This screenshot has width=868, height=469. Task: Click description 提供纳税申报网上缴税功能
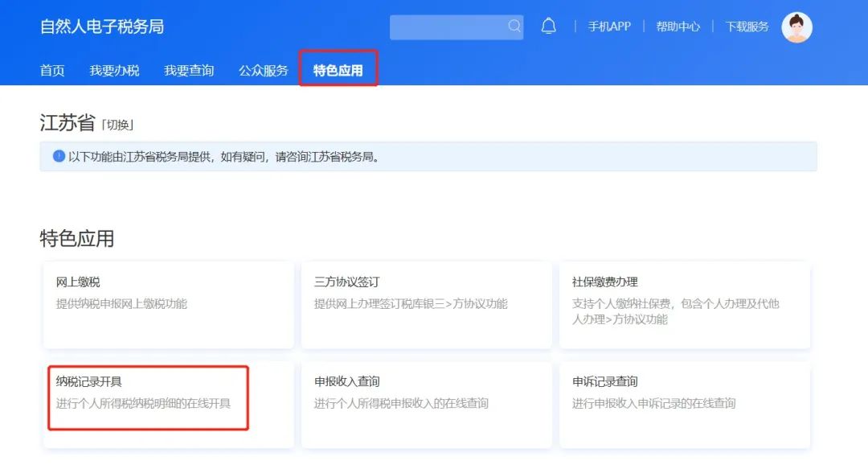pyautogui.click(x=121, y=304)
